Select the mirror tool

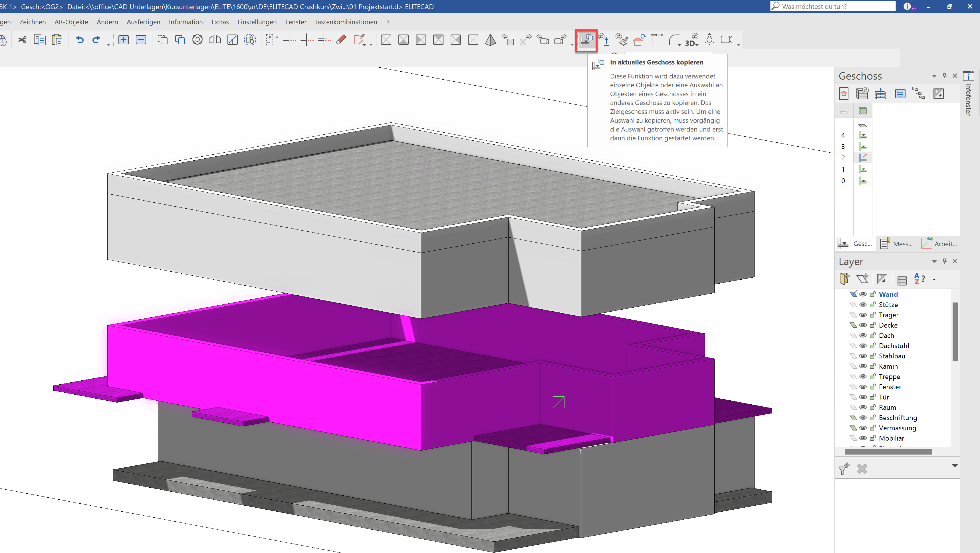[x=215, y=40]
